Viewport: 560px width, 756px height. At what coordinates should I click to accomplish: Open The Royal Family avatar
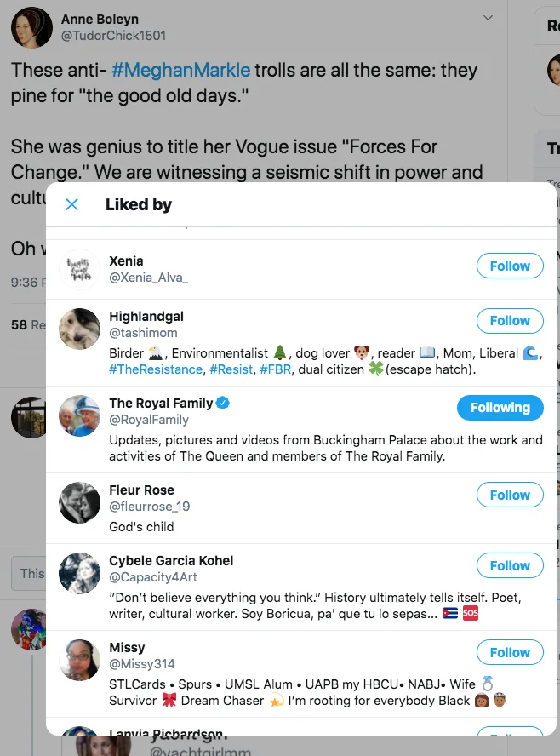[79, 415]
